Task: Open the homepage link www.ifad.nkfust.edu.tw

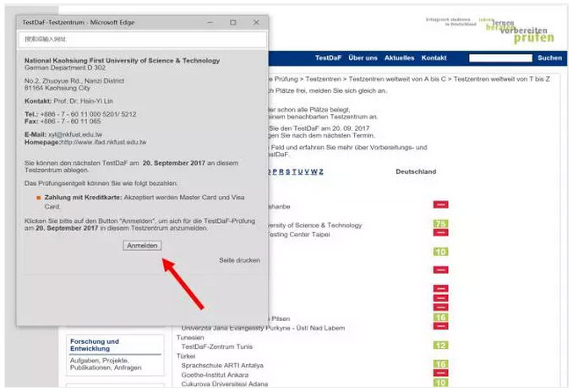Action: pyautogui.click(x=103, y=142)
